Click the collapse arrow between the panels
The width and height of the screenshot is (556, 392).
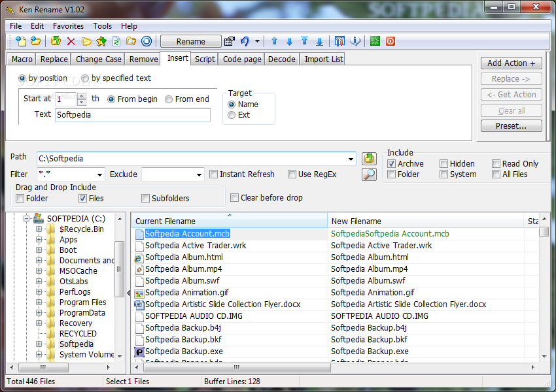coord(129,293)
